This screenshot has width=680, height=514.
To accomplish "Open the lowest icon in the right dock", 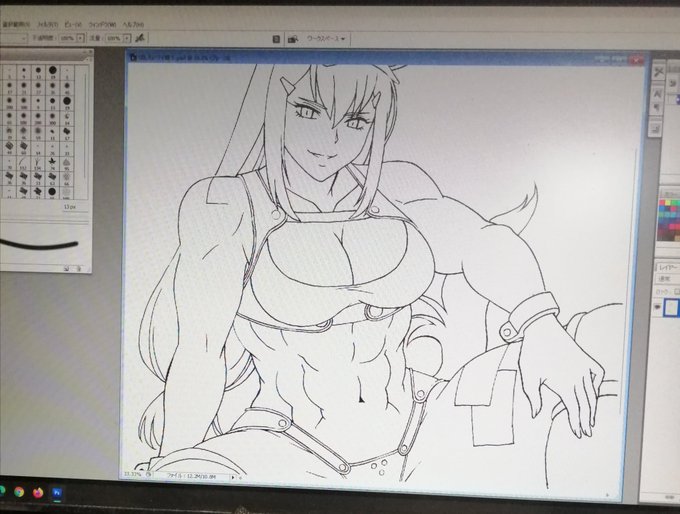I will 656,128.
